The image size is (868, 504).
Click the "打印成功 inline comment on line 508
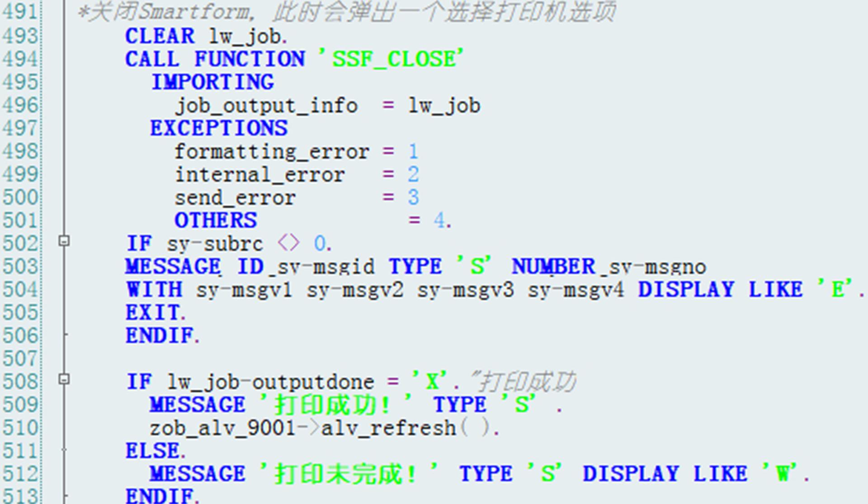point(523,381)
